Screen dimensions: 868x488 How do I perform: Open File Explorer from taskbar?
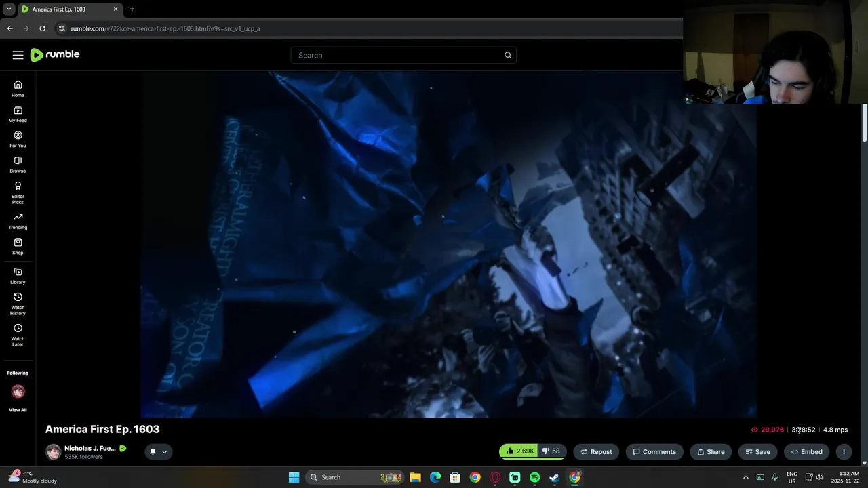pos(415,477)
